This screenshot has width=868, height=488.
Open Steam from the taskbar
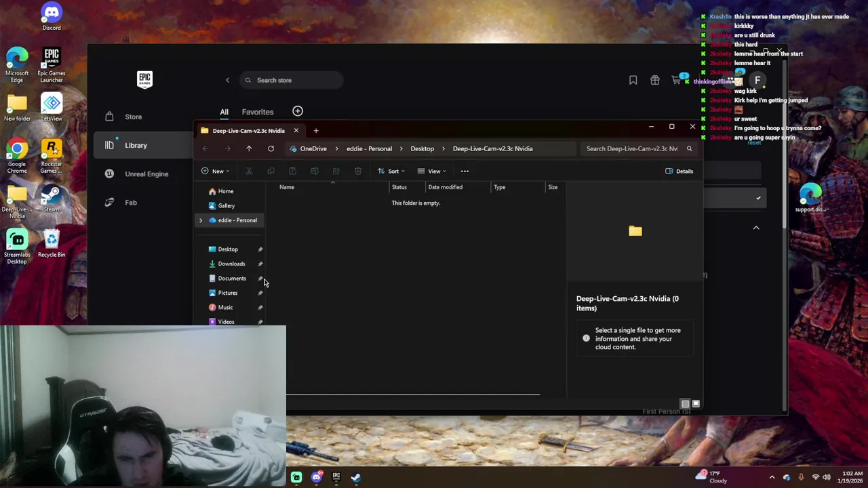(355, 477)
